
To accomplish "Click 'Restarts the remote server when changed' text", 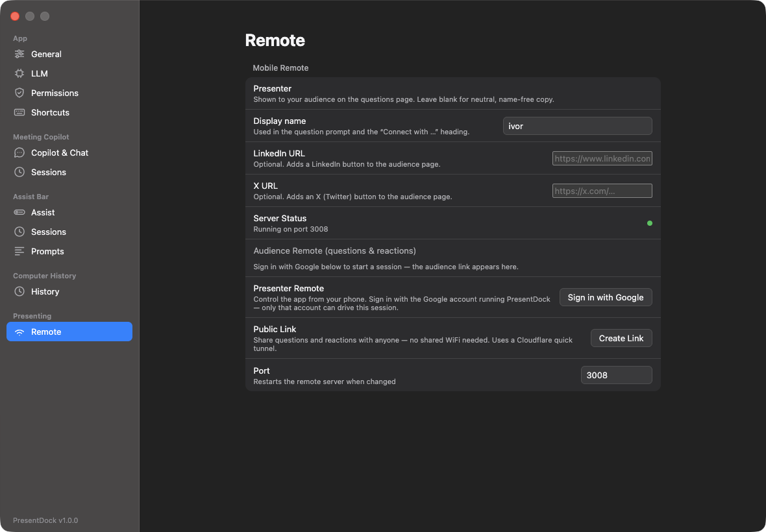I will (x=325, y=381).
